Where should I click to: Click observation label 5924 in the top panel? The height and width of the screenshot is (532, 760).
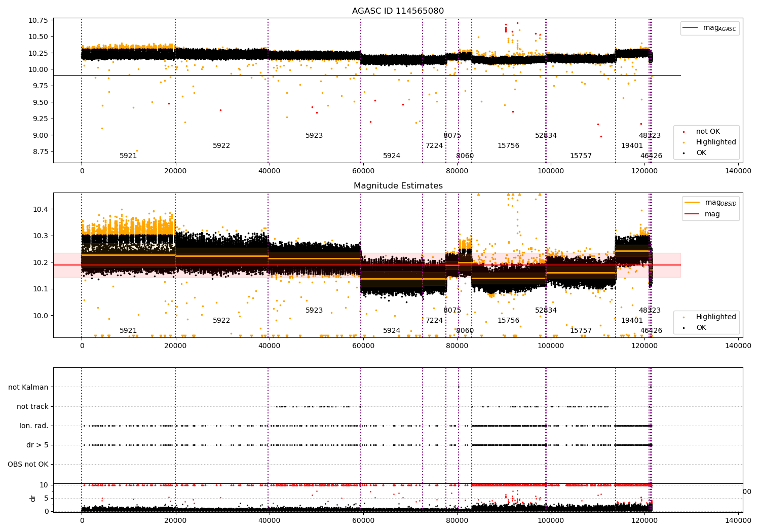[x=392, y=156]
